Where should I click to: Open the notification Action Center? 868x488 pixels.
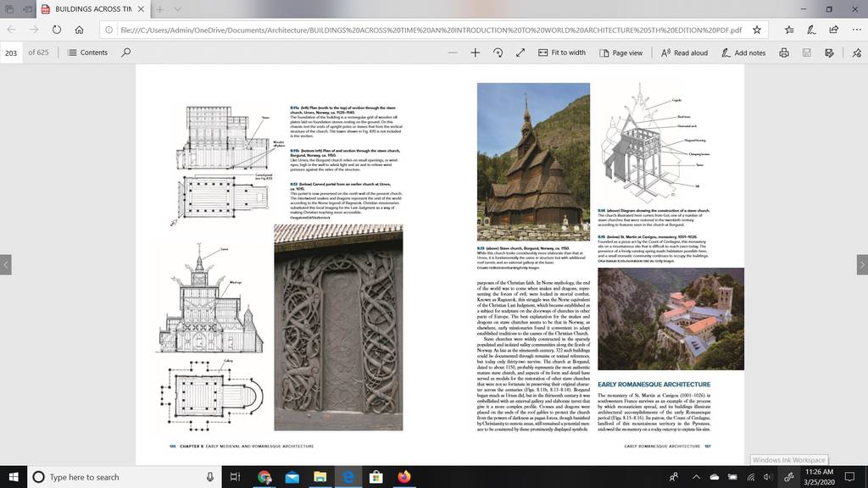click(849, 477)
